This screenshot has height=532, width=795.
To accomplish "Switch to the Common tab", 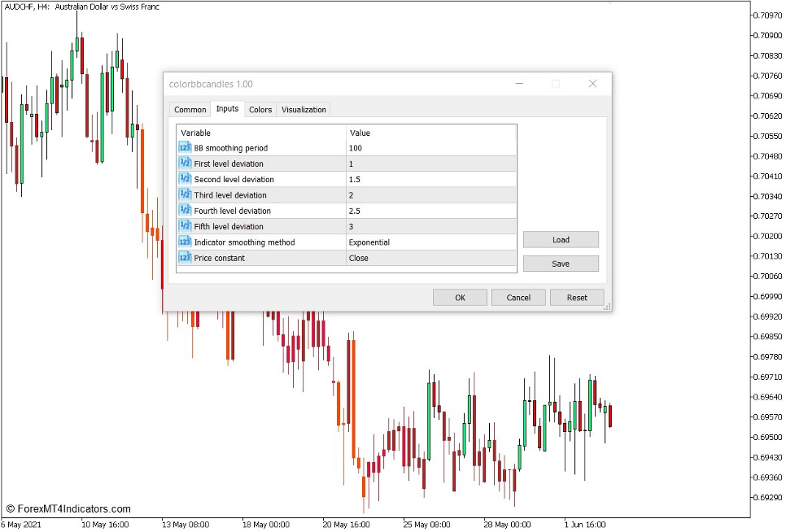I will [x=190, y=109].
